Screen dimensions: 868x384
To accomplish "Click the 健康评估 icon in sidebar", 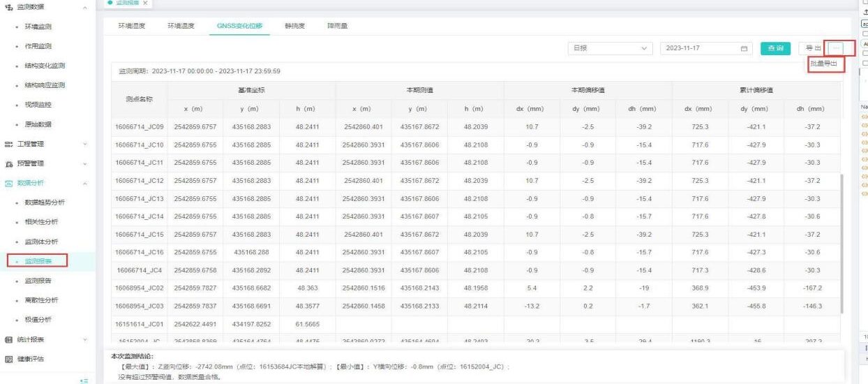I will (x=8, y=360).
